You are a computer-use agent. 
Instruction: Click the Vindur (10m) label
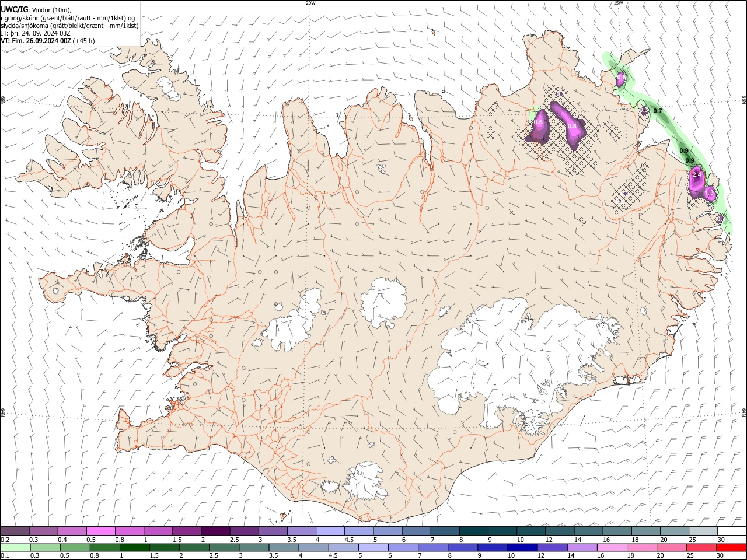tap(51, 10)
